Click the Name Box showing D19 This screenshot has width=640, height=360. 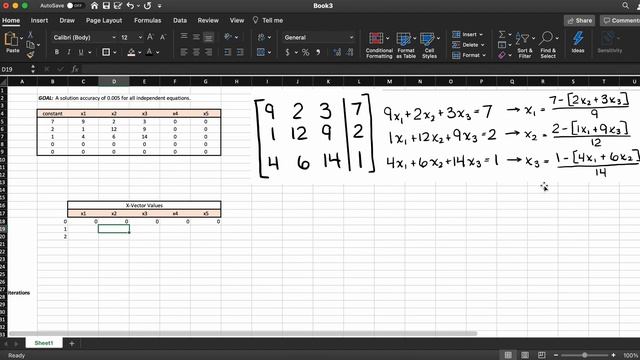point(14,69)
